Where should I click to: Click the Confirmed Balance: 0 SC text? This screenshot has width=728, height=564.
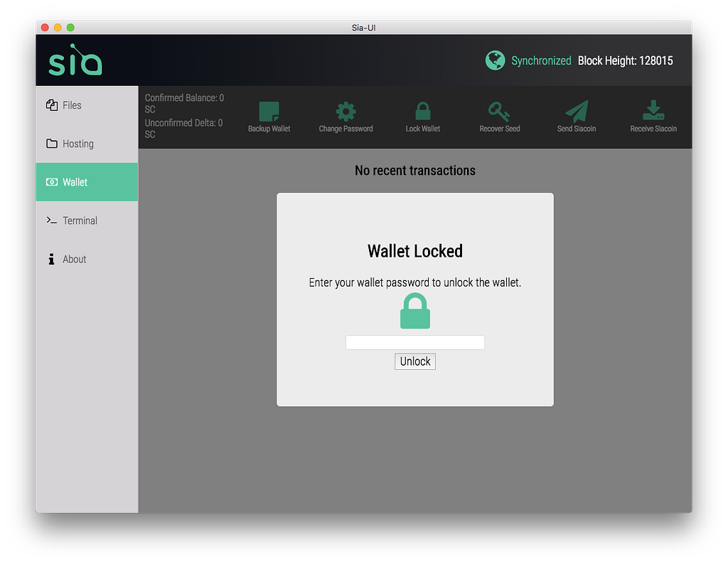(184, 104)
